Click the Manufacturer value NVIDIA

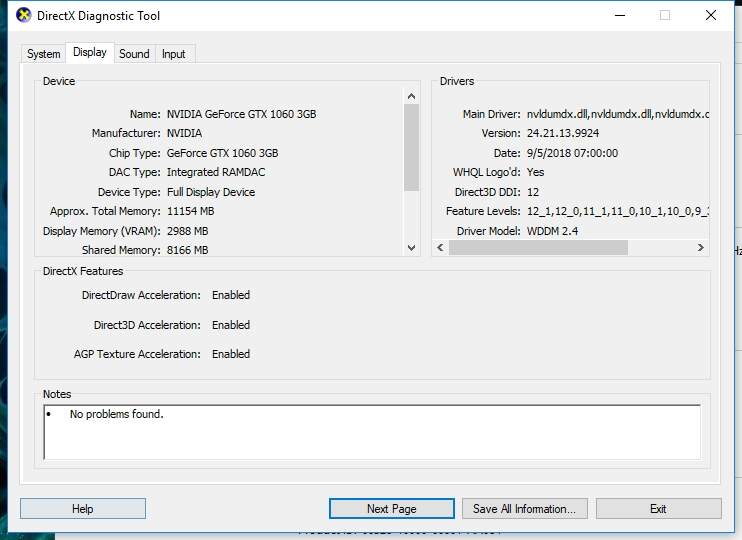point(184,133)
